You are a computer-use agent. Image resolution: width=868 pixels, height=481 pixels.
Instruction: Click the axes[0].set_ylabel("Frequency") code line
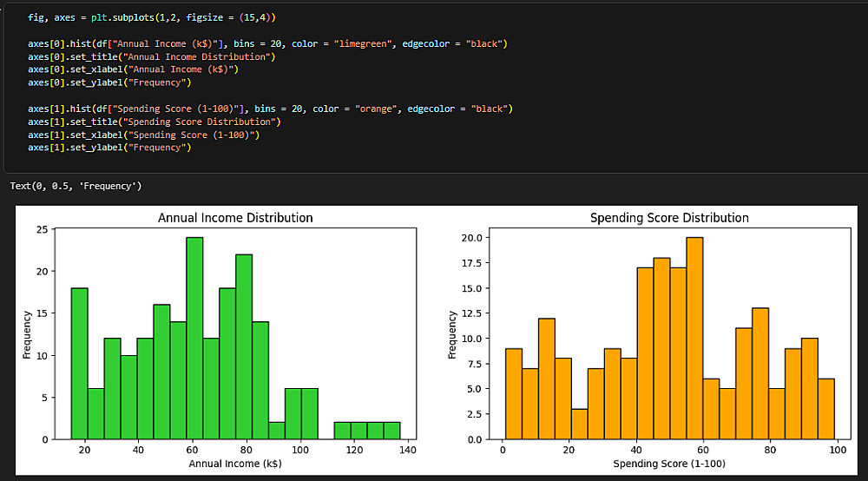[108, 82]
